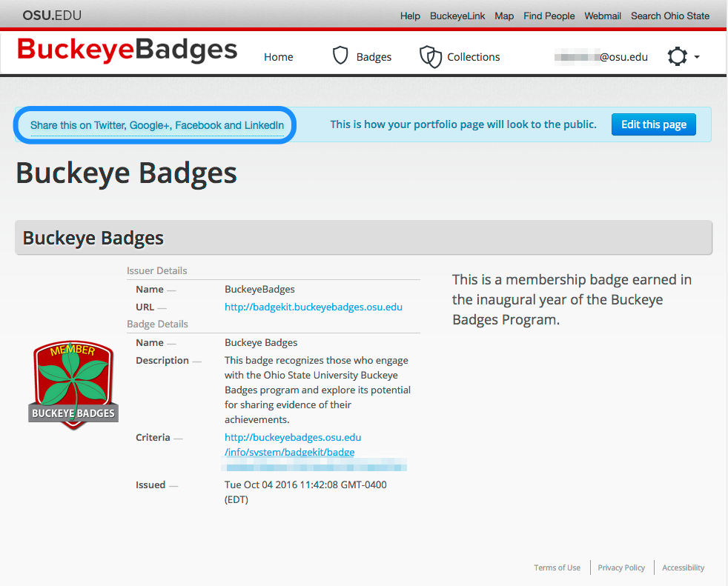Click the Edit this page button
Screen dimensions: 728x586
point(654,124)
